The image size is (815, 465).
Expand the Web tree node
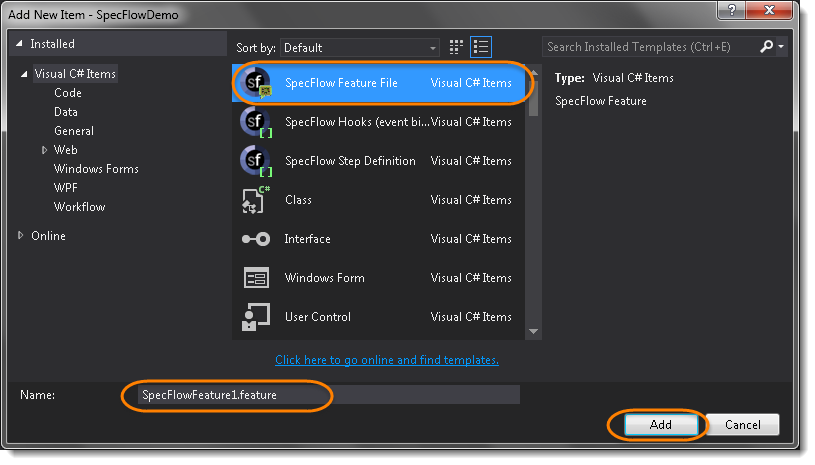[45, 150]
